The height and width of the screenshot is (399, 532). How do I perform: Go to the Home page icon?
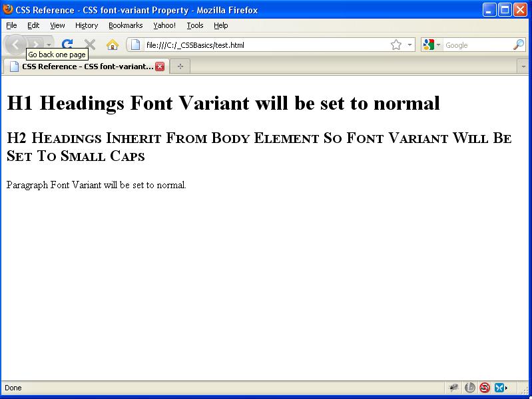tap(113, 45)
